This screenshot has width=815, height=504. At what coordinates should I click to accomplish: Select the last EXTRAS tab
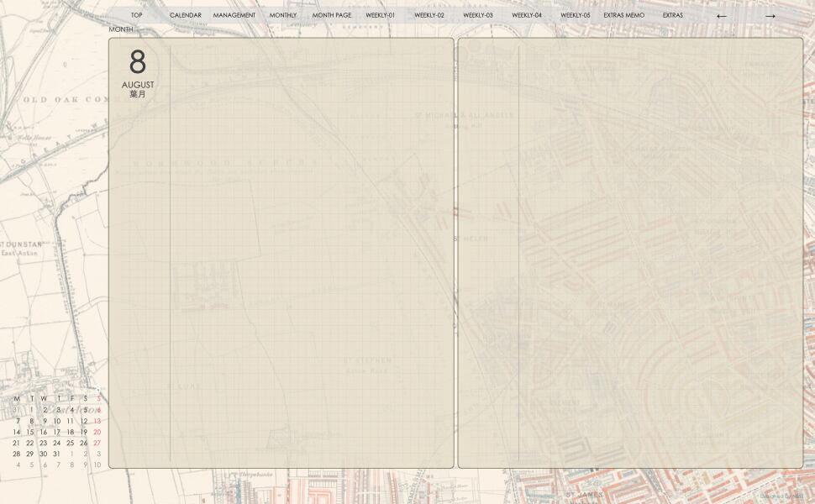coord(672,15)
